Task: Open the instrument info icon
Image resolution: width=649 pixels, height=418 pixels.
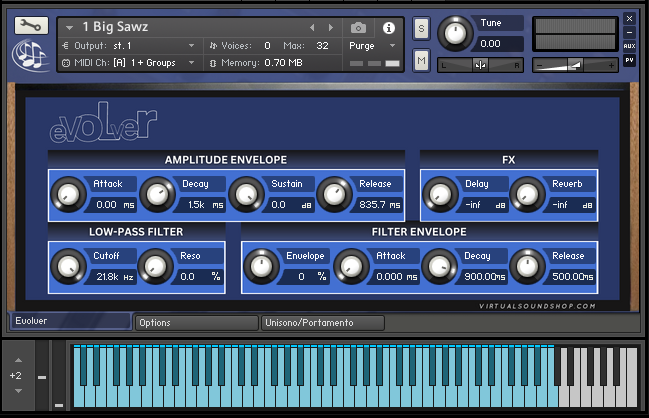Action: pyautogui.click(x=388, y=27)
